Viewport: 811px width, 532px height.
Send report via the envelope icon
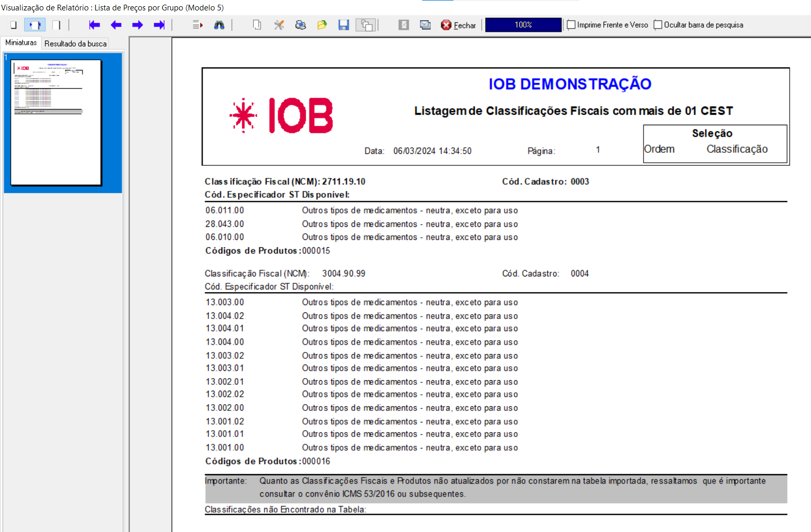[x=425, y=25]
